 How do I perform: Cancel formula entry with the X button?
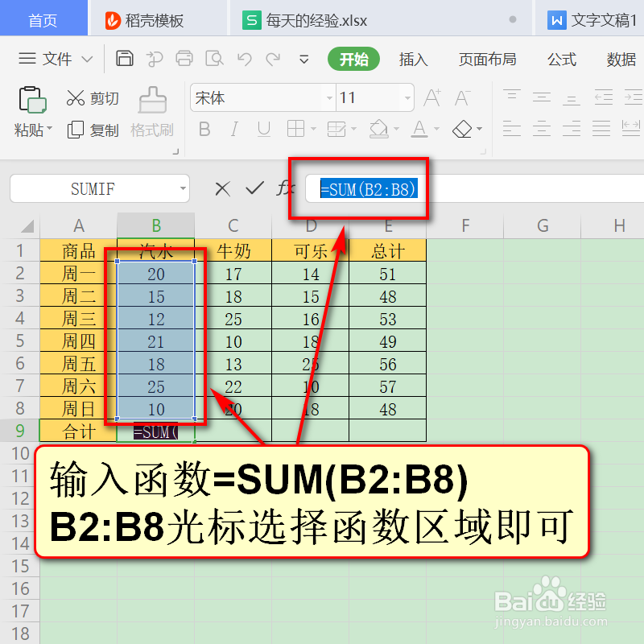point(222,188)
